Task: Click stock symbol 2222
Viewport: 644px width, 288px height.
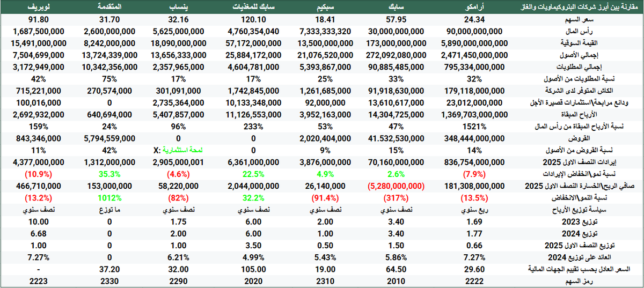Action: click(x=475, y=282)
